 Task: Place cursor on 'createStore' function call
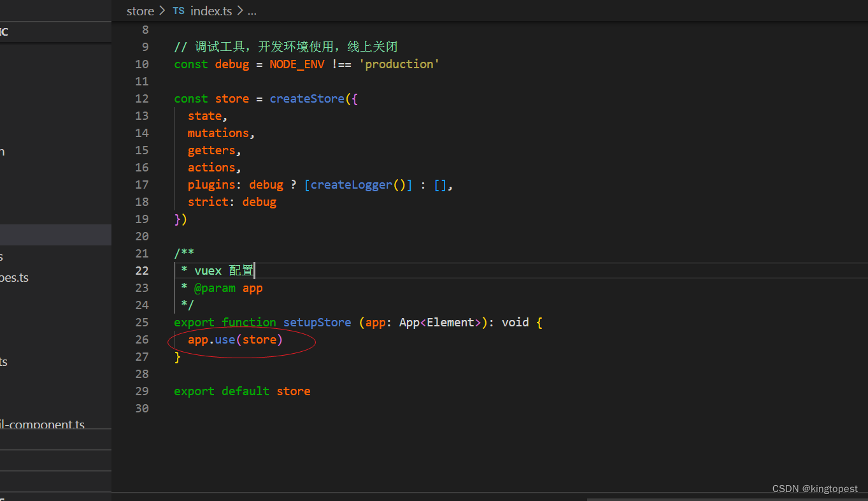306,98
